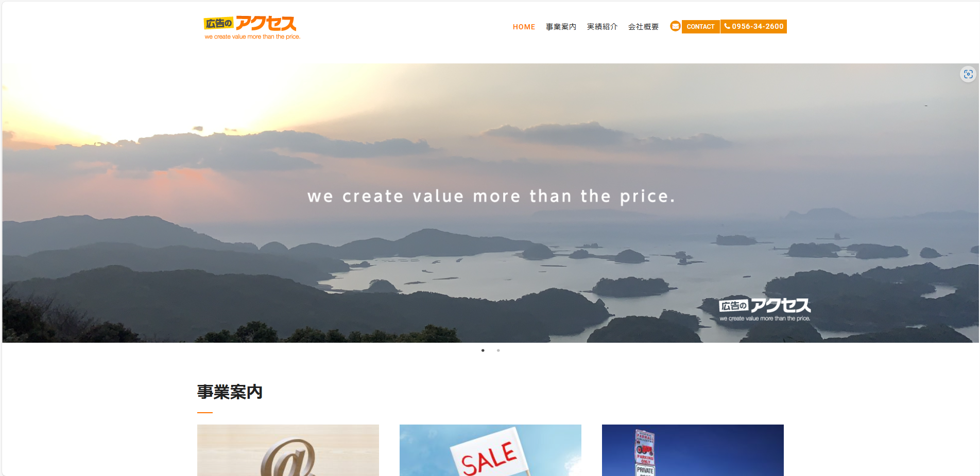Click the orange tagline beneath the header logo

[x=252, y=37]
